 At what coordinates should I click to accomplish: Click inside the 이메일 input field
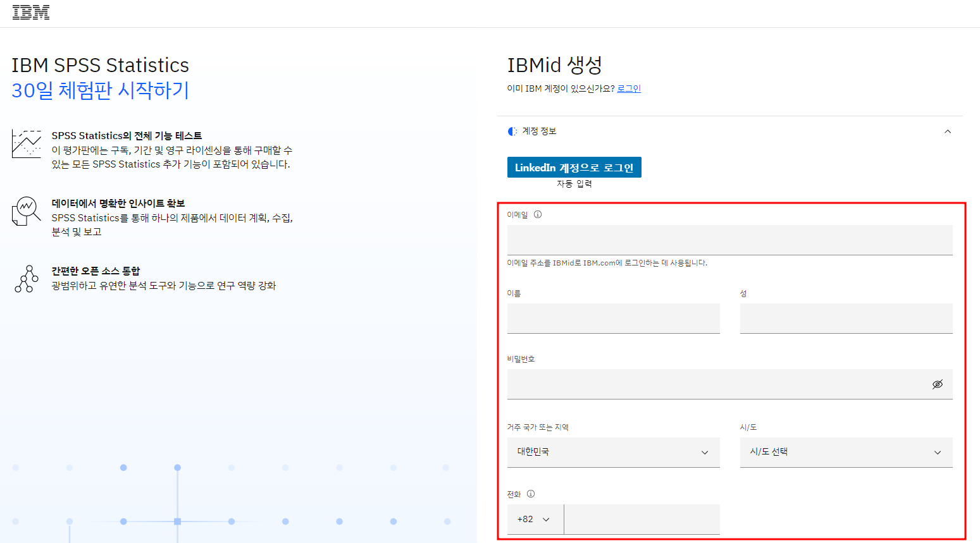click(729, 240)
